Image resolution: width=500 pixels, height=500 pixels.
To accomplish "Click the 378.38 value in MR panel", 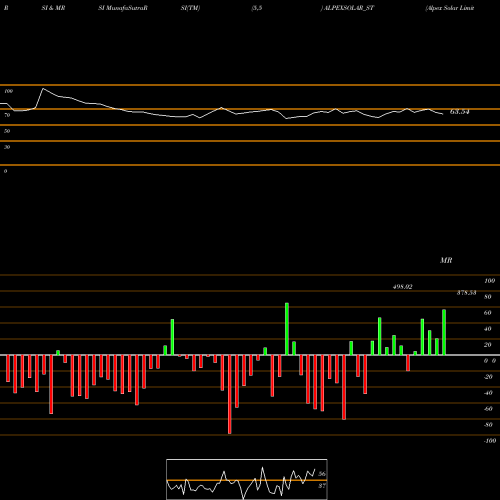I will click(x=466, y=293).
